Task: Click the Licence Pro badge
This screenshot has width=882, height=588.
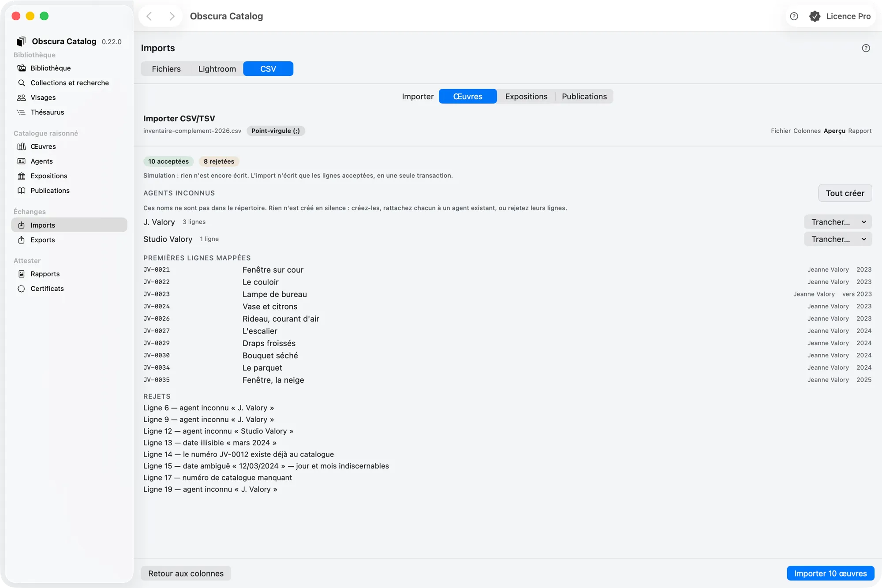Action: 840,16
